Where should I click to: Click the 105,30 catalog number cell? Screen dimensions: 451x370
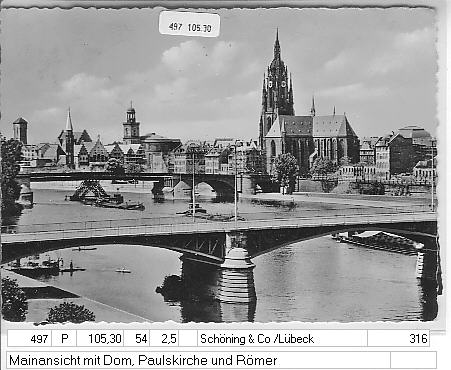tap(100, 339)
